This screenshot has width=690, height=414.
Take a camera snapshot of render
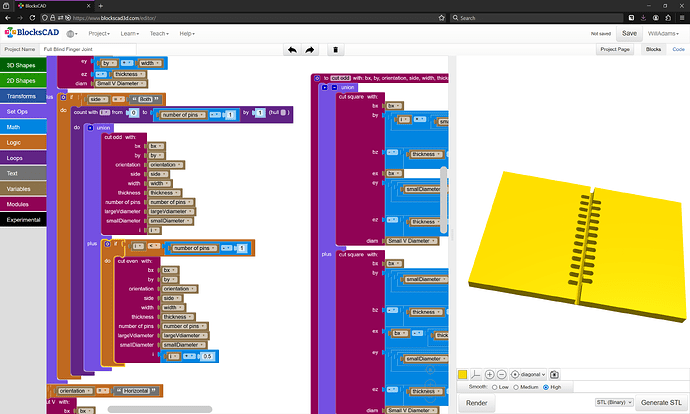(554, 374)
